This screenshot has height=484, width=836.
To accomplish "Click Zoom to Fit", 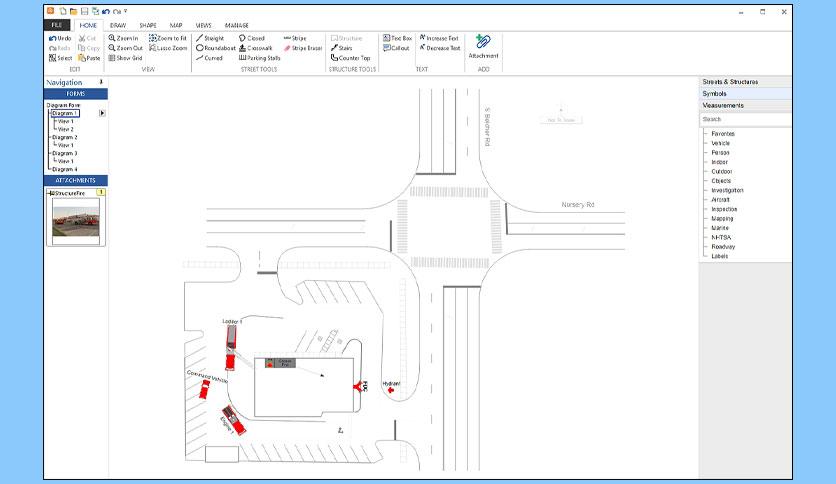I will [168, 38].
